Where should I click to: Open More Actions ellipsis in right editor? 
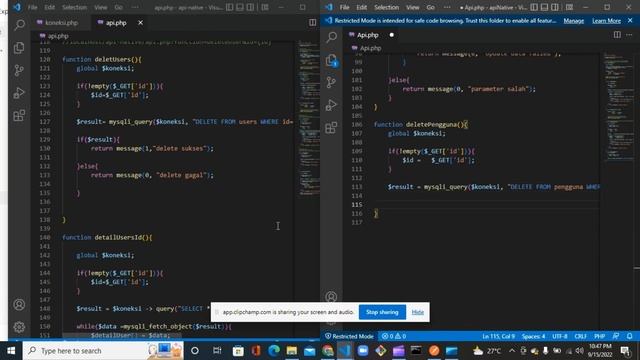[x=629, y=35]
